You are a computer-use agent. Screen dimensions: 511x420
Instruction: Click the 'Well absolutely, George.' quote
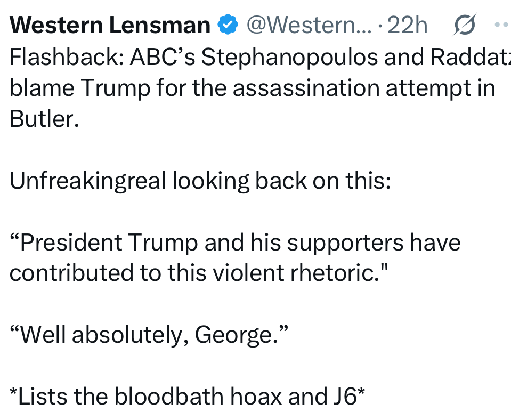(x=149, y=335)
